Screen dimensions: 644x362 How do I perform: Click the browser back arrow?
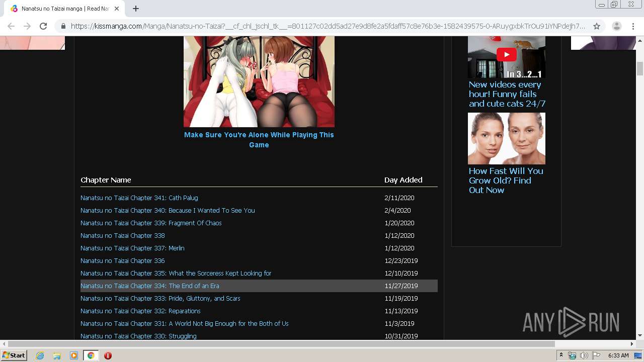tap(11, 26)
